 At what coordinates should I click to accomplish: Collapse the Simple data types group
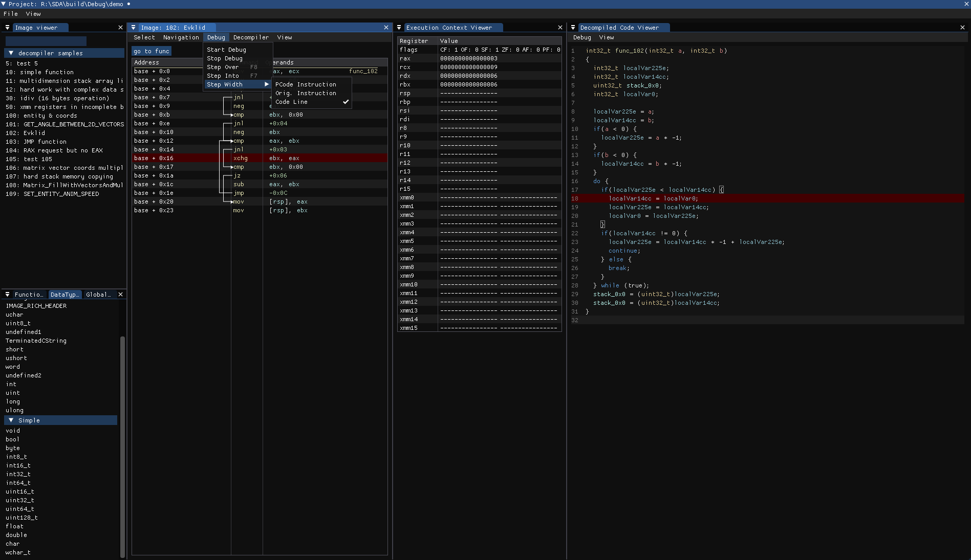click(x=11, y=420)
